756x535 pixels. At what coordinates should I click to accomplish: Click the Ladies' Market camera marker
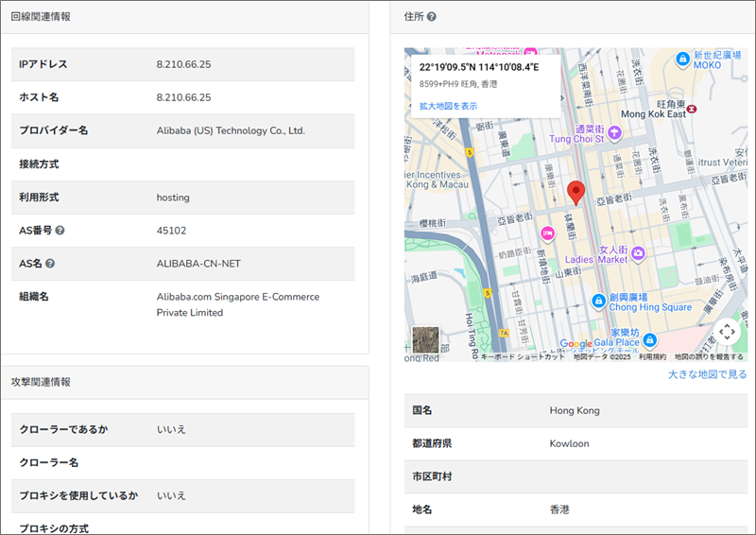click(x=639, y=252)
